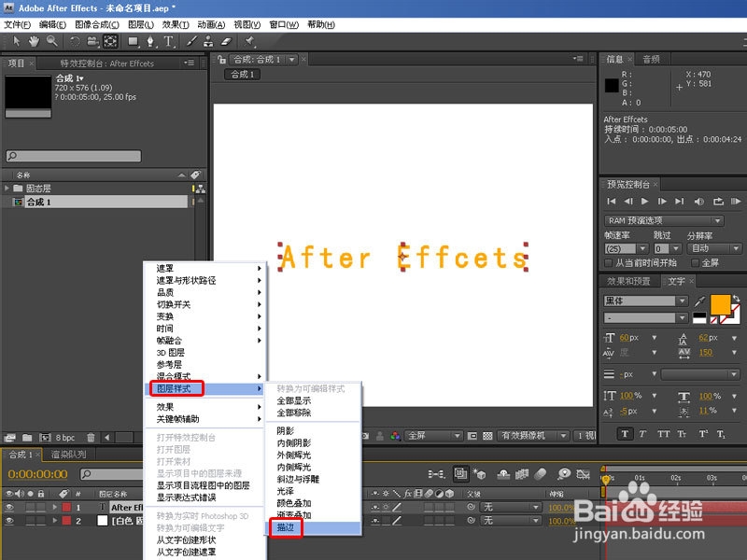Open the RAM 预演选项 dropdown
This screenshot has height=560, width=747.
pyautogui.click(x=664, y=220)
